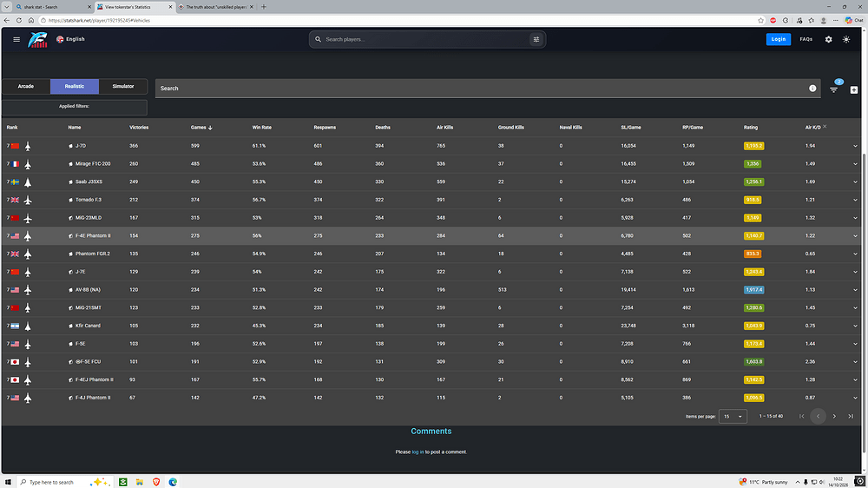Click AV-8B (NA) blue rating badge
The image size is (868, 488).
click(754, 290)
